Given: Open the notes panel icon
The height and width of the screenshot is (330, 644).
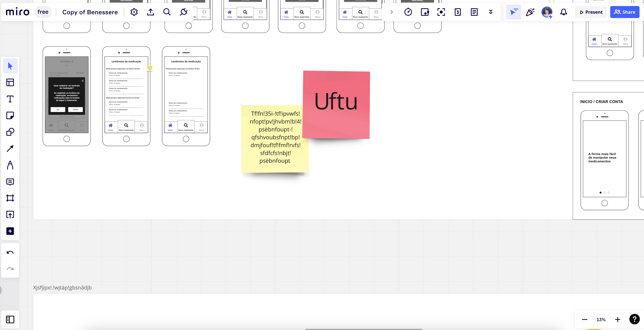Looking at the screenshot, I should (474, 12).
